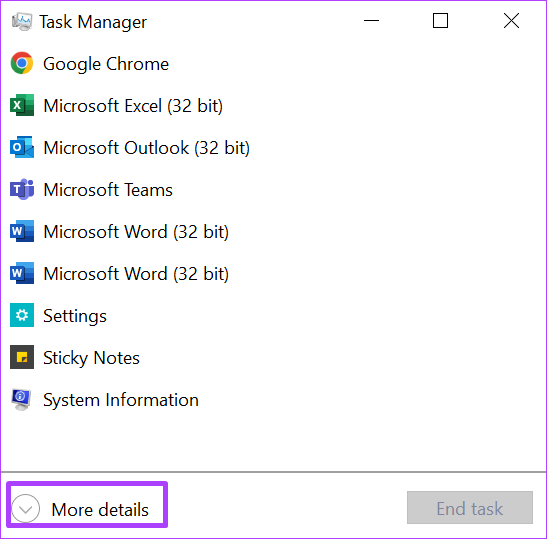Click the Google Chrome icon in the list
This screenshot has width=547, height=539.
[22, 63]
